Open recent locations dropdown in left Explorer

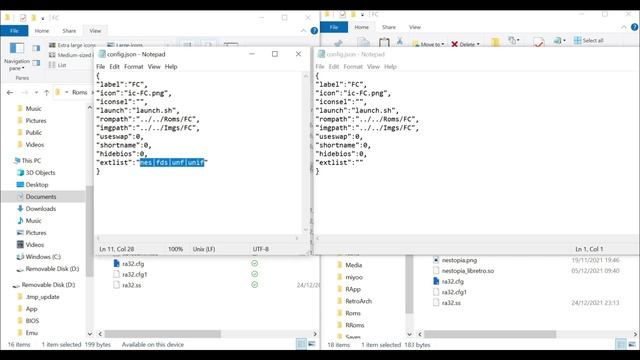tap(36, 93)
